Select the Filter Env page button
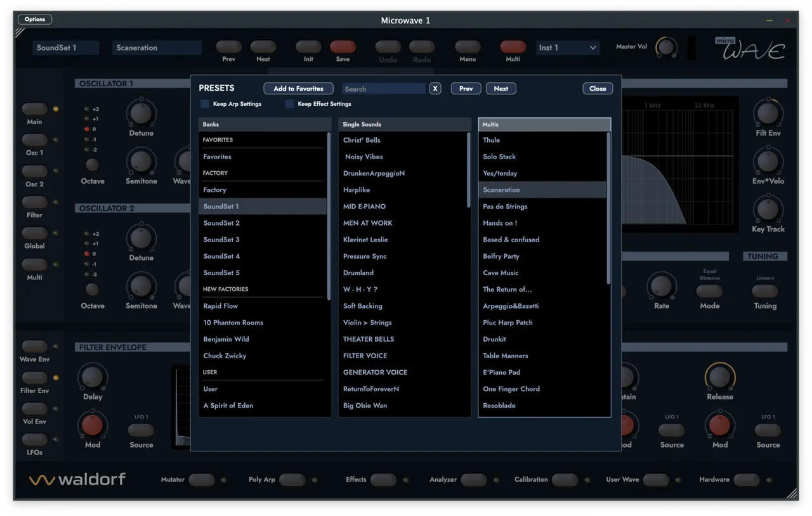The height and width of the screenshot is (516, 812). tap(34, 378)
